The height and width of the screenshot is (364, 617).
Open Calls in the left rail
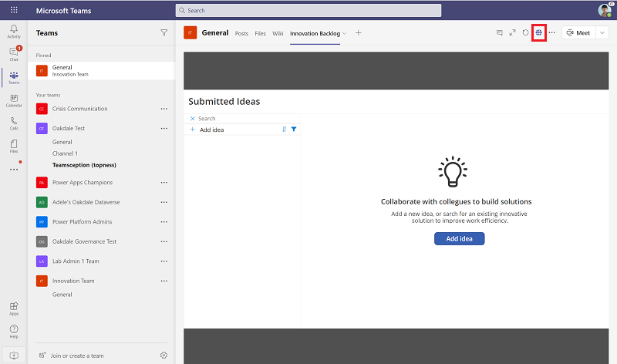(x=14, y=123)
